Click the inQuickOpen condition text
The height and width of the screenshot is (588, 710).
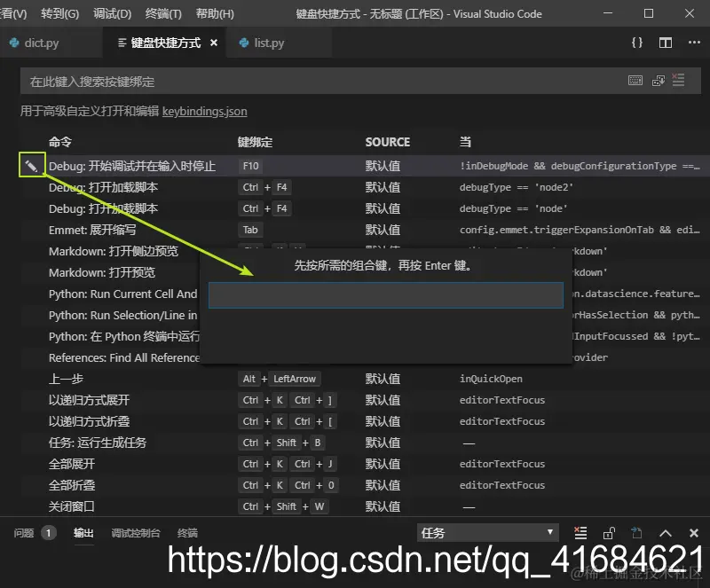coord(491,379)
